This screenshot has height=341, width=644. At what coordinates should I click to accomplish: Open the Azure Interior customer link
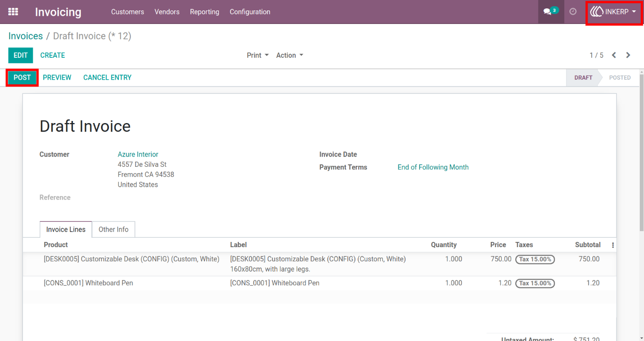(x=138, y=154)
